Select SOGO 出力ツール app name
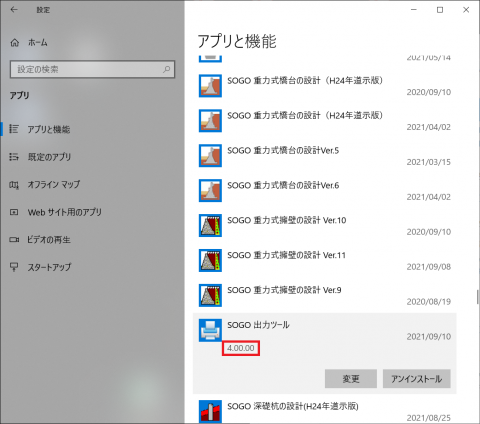480x424 pixels. pyautogui.click(x=258, y=325)
